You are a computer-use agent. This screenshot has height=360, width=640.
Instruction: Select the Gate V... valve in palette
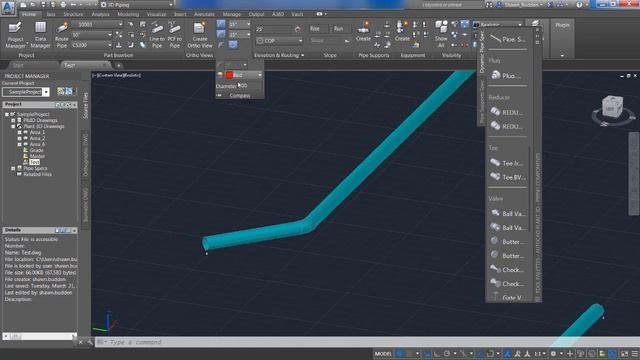(x=507, y=297)
